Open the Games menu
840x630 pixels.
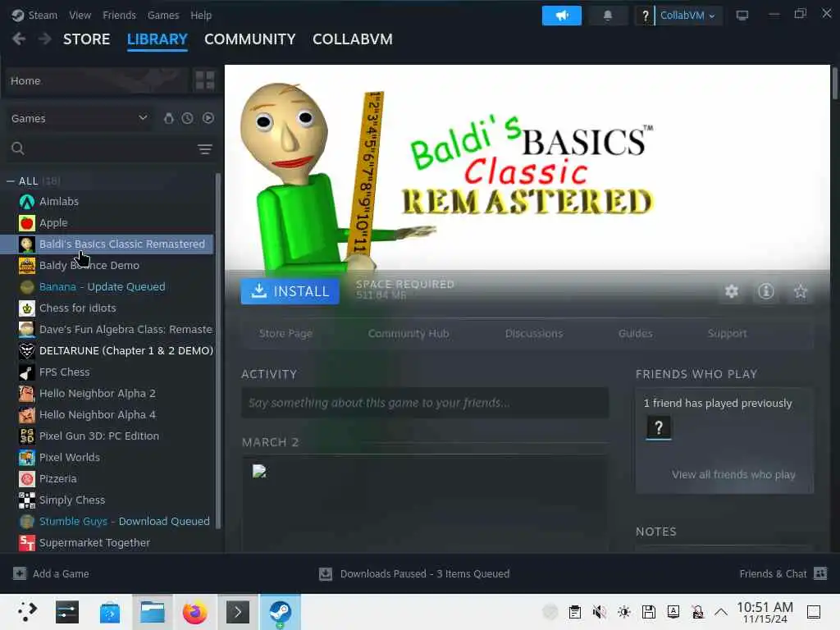tap(163, 15)
